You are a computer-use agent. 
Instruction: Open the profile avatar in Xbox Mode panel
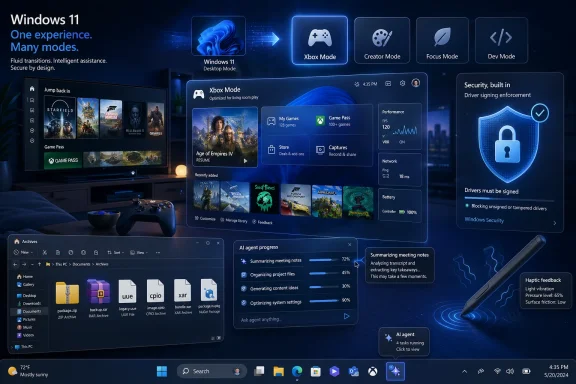(x=416, y=83)
